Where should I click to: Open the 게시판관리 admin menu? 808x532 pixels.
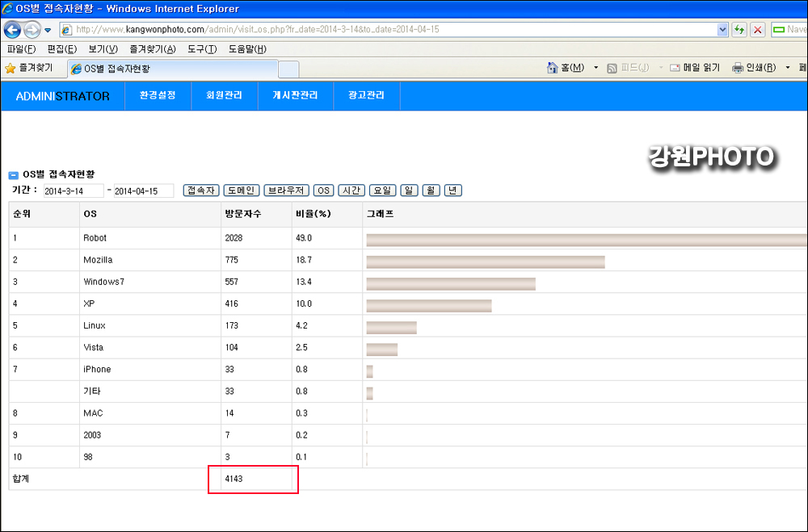[x=295, y=95]
